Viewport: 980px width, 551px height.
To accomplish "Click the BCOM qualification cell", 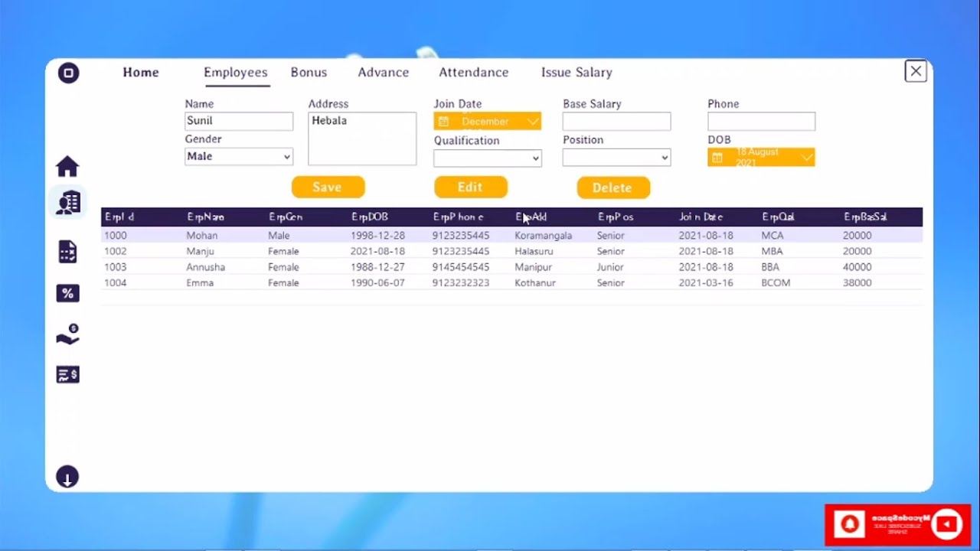I will [776, 282].
